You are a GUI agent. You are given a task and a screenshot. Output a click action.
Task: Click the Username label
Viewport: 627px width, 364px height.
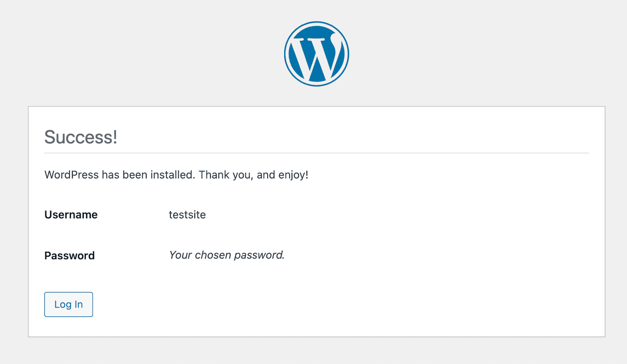point(71,214)
